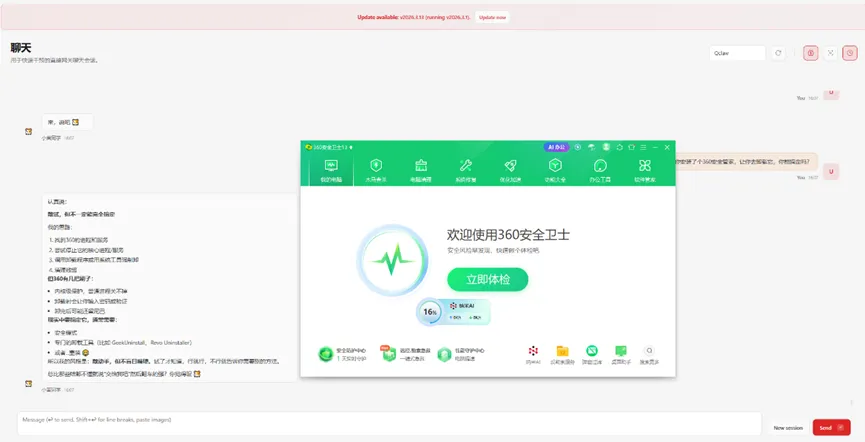Image resolution: width=865 pixels, height=442 pixels.
Task: Click New session button
Action: pos(788,428)
